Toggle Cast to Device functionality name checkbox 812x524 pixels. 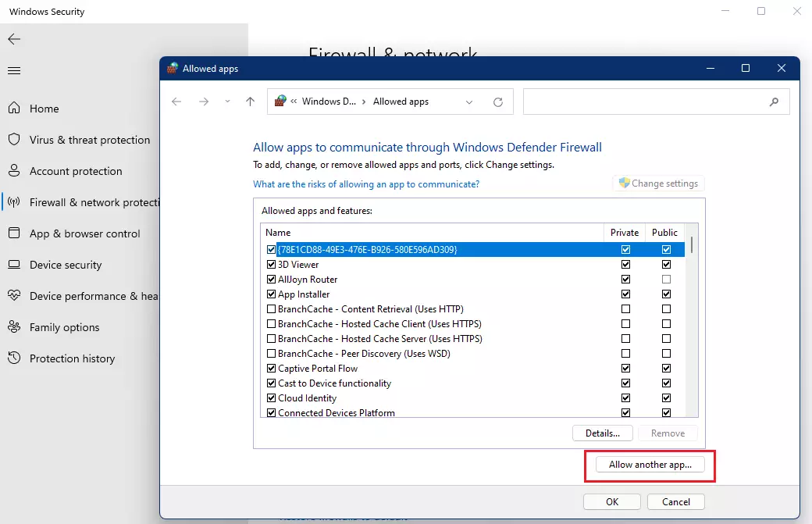click(271, 383)
